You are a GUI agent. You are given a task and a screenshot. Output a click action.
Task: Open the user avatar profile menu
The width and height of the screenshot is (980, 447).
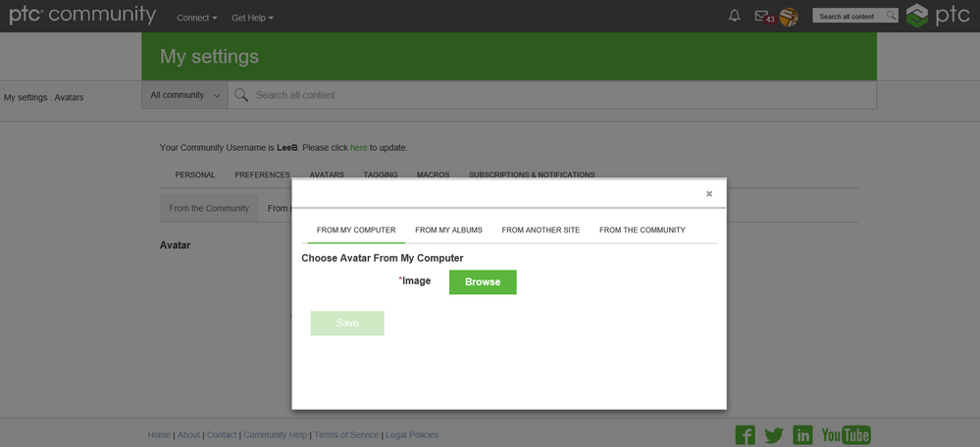[x=789, y=17]
